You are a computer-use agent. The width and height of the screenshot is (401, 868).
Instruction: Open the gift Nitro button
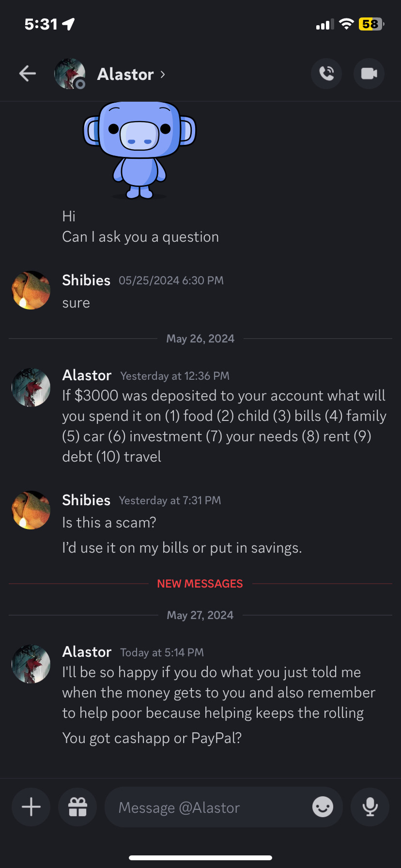point(77,807)
